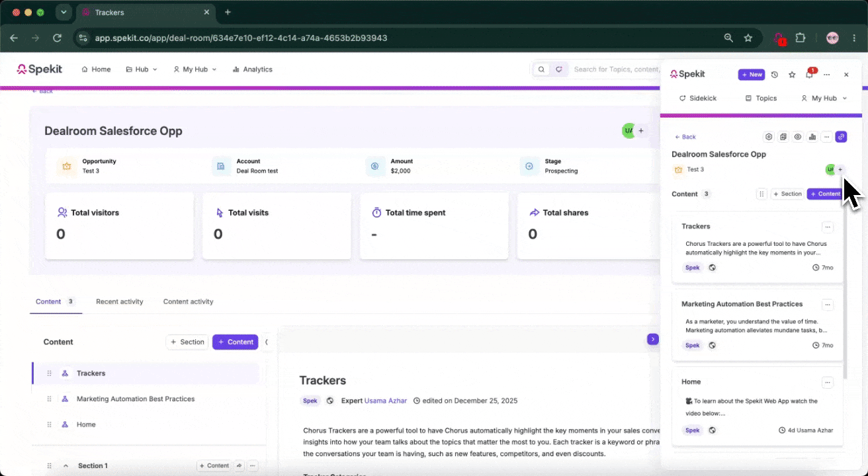Select Trackers in the content list
The width and height of the screenshot is (868, 476).
tap(146, 374)
